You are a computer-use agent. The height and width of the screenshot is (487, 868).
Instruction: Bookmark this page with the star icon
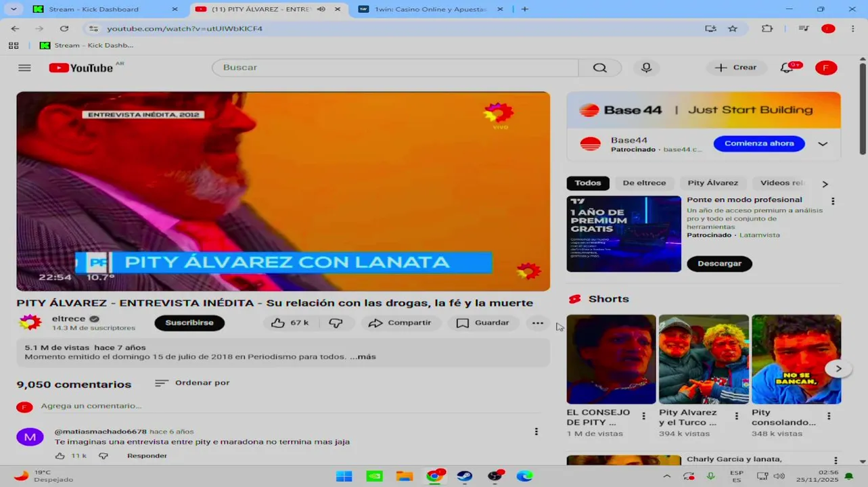coord(733,28)
